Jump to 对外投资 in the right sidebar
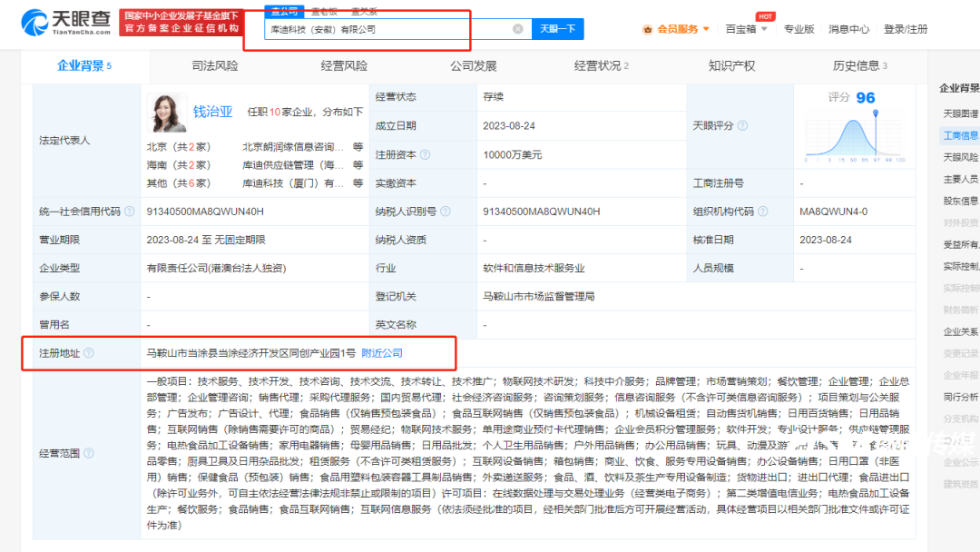 point(961,222)
